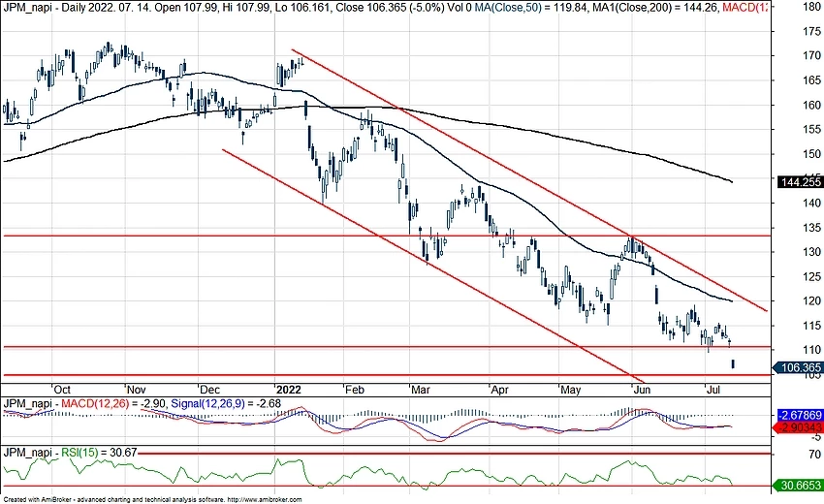The width and height of the screenshot is (824, 504).
Task: Open the amibroker.com URL in footer
Action: click(266, 500)
